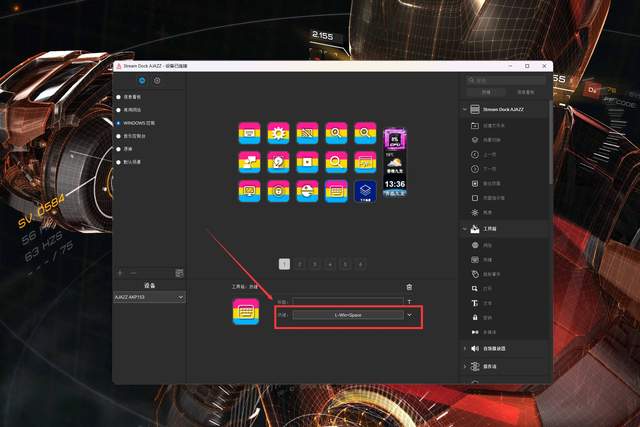This screenshot has height=427, width=640.
Task: Choose the keyboard hotkey action in the toolbox
Action: [x=475, y=260]
